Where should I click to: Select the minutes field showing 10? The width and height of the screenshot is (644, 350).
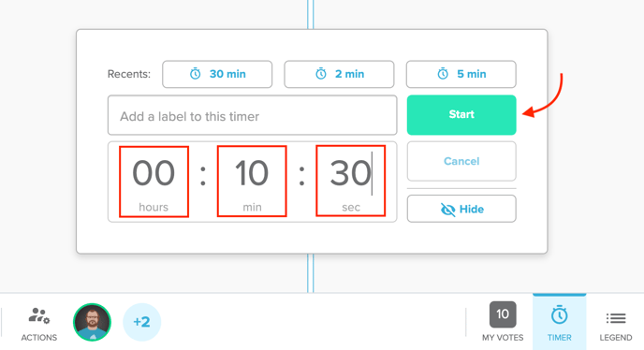[252, 182]
